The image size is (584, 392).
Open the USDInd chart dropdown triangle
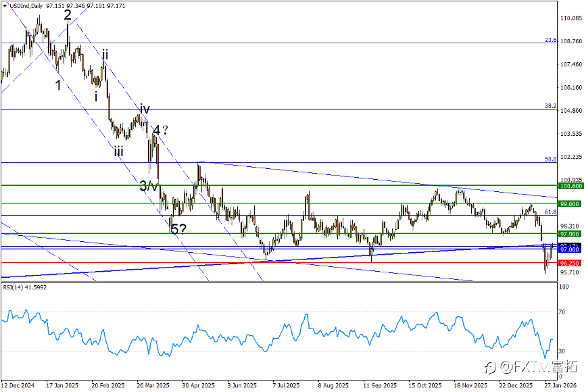point(5,6)
